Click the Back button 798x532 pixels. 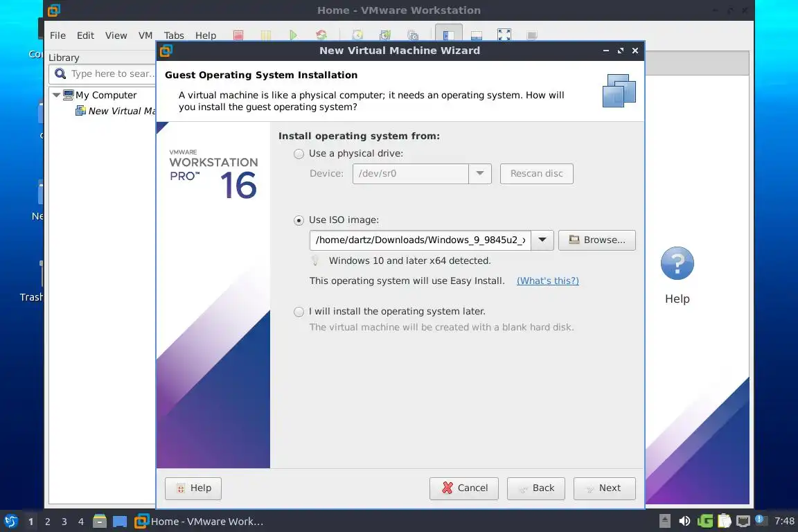(536, 488)
